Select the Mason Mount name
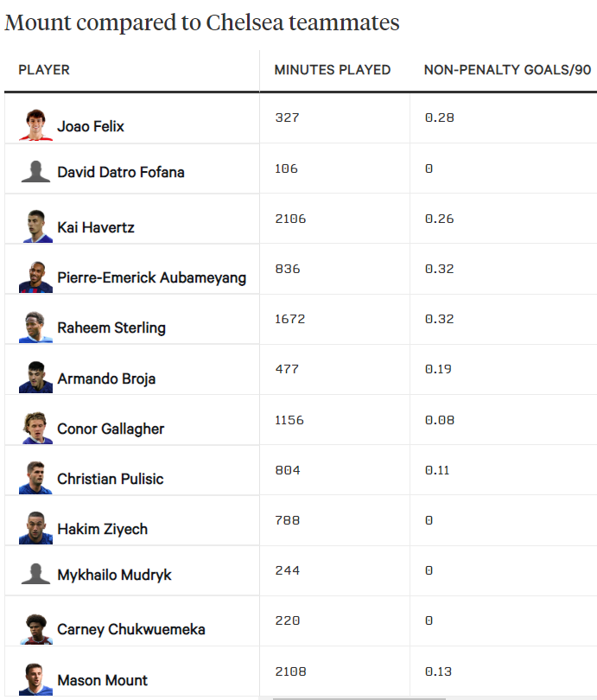 [102, 680]
